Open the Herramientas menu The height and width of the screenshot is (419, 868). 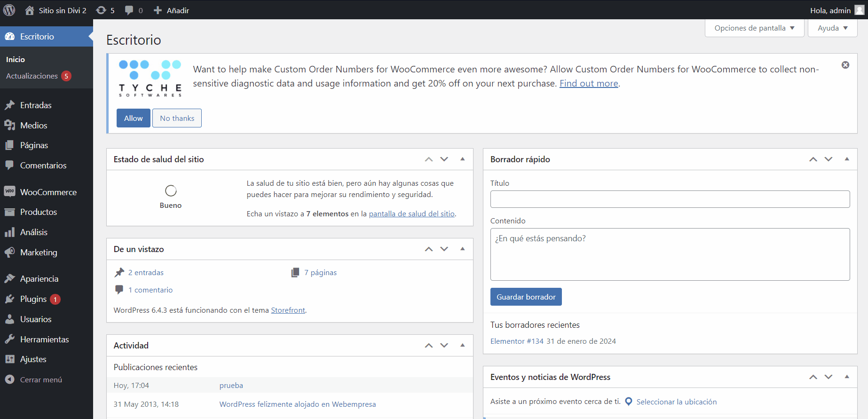coord(44,340)
